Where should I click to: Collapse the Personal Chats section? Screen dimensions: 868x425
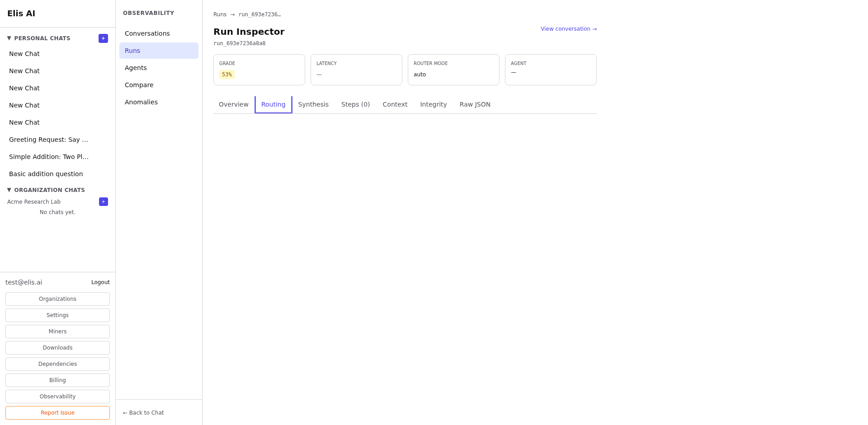pyautogui.click(x=9, y=38)
